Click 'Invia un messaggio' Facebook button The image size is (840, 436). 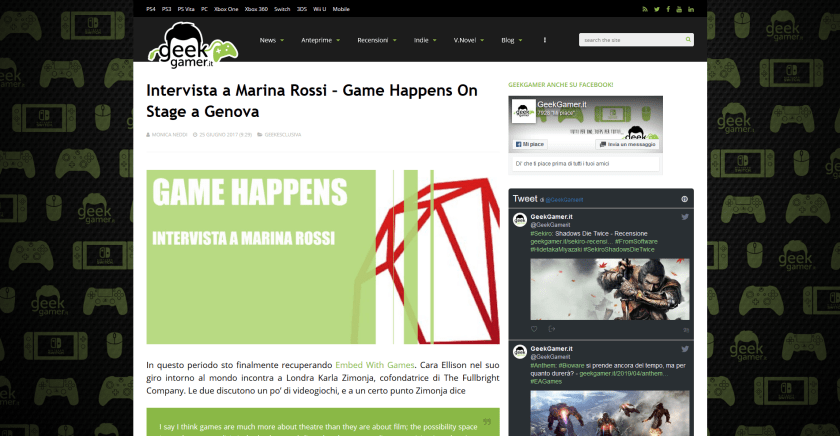629,144
